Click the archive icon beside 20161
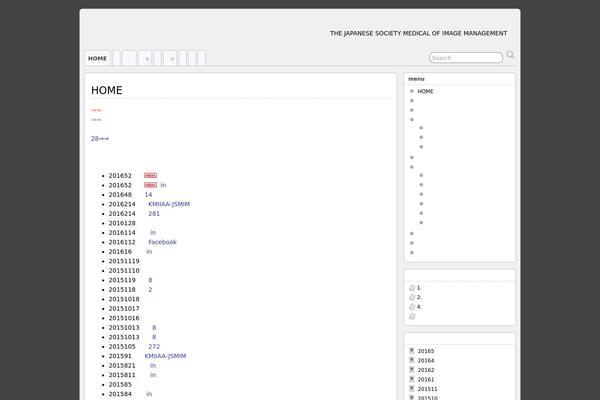The image size is (600, 400). tap(412, 379)
